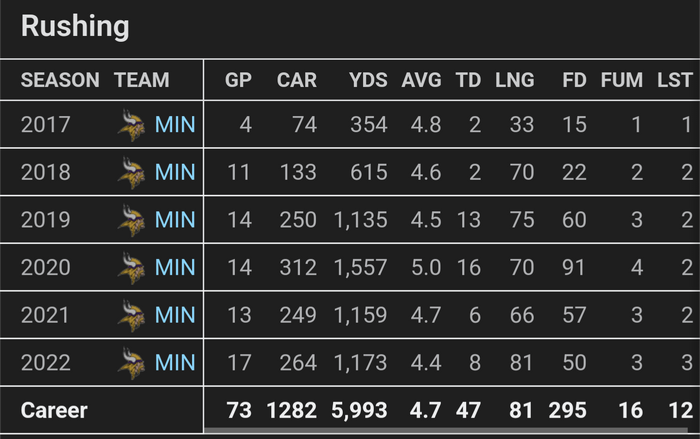The width and height of the screenshot is (700, 439).
Task: Click the SEASON column header
Action: click(x=60, y=80)
